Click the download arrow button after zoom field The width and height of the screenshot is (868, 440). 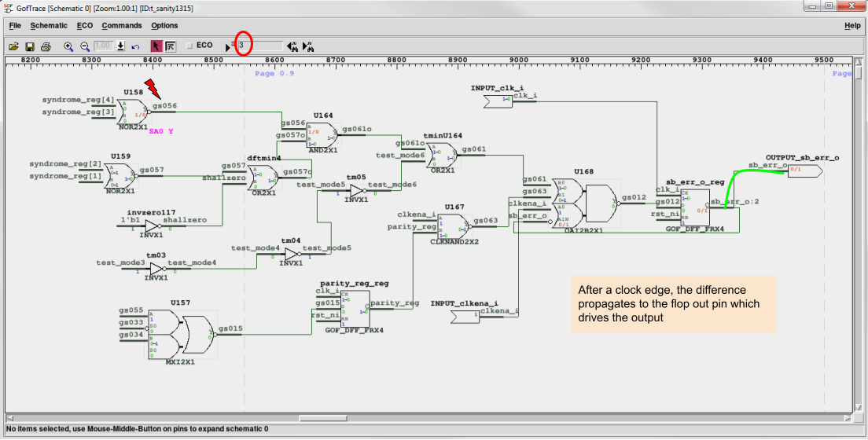(x=121, y=46)
